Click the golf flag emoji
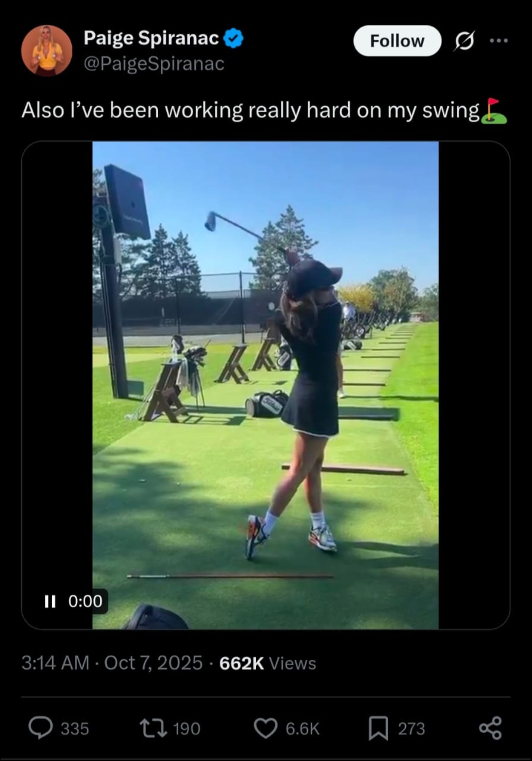The image size is (532, 761). click(x=494, y=111)
